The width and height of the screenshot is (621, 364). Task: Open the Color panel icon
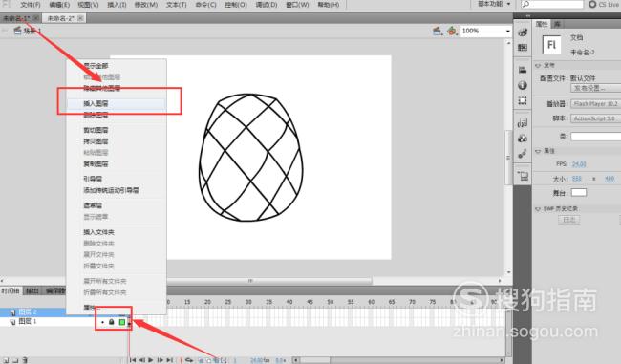[x=523, y=32]
